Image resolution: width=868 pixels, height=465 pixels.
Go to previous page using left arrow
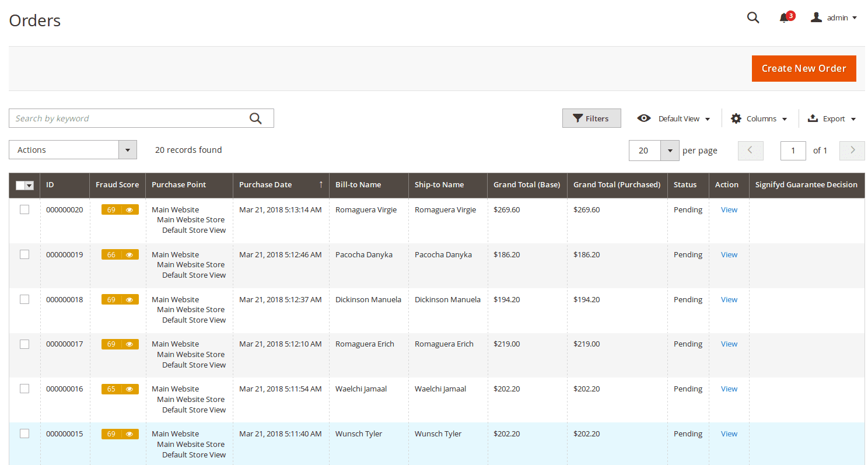click(x=750, y=151)
